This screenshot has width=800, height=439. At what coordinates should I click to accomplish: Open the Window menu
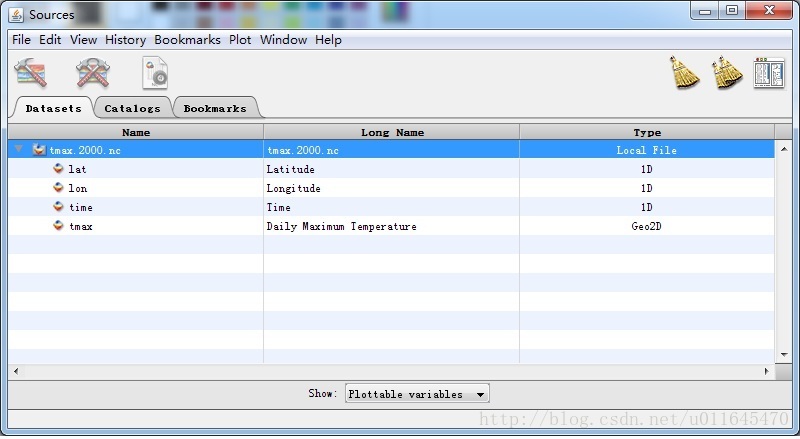click(x=283, y=40)
